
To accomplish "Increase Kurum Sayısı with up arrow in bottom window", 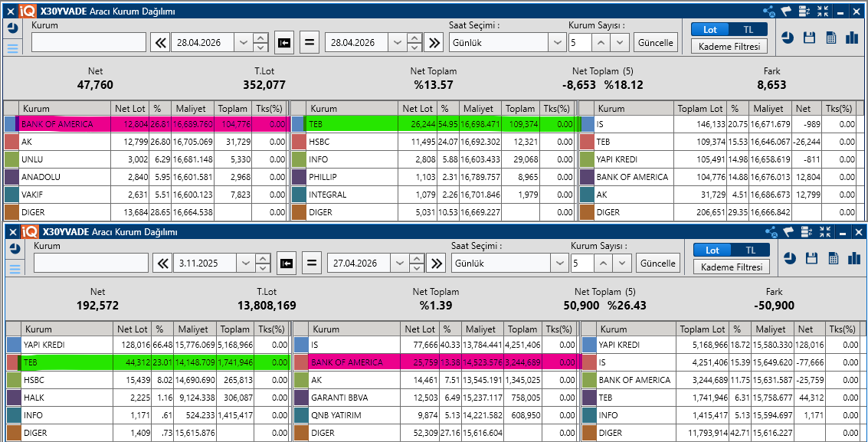I will 604,264.
